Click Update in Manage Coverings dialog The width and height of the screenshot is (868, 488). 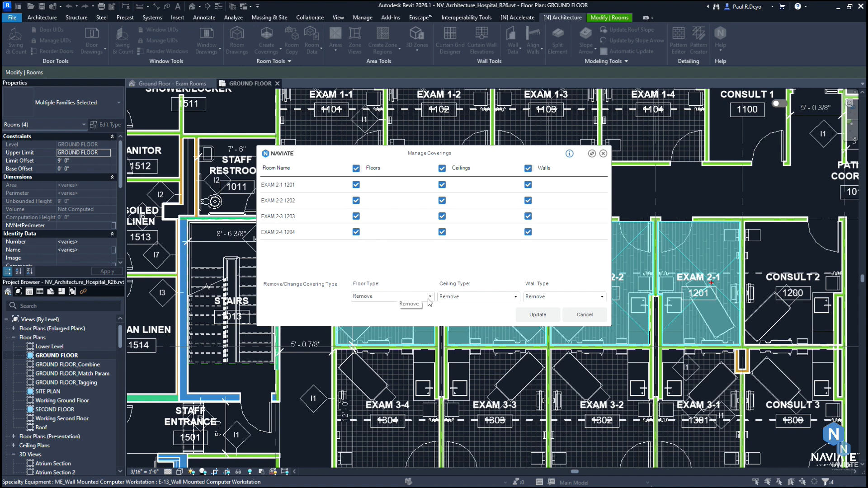538,314
